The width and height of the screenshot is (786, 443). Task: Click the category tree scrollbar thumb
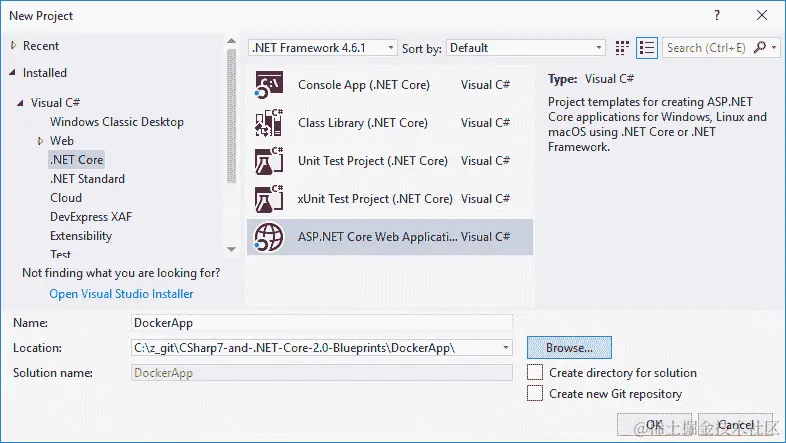click(231, 116)
